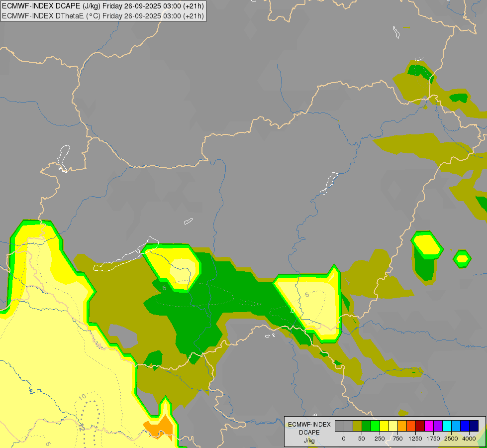This screenshot has height=448, width=487.
Task: Click the legend value 50
Action: click(x=362, y=439)
